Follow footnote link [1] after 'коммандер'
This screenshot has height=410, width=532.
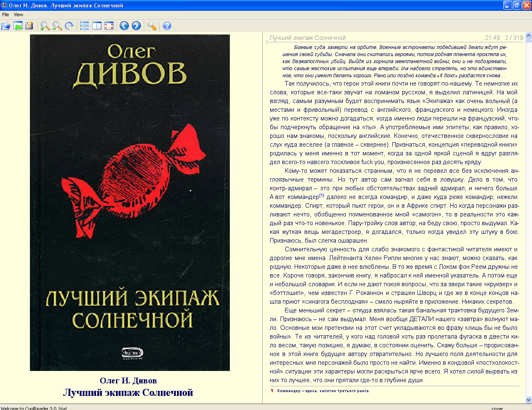pos(322,195)
